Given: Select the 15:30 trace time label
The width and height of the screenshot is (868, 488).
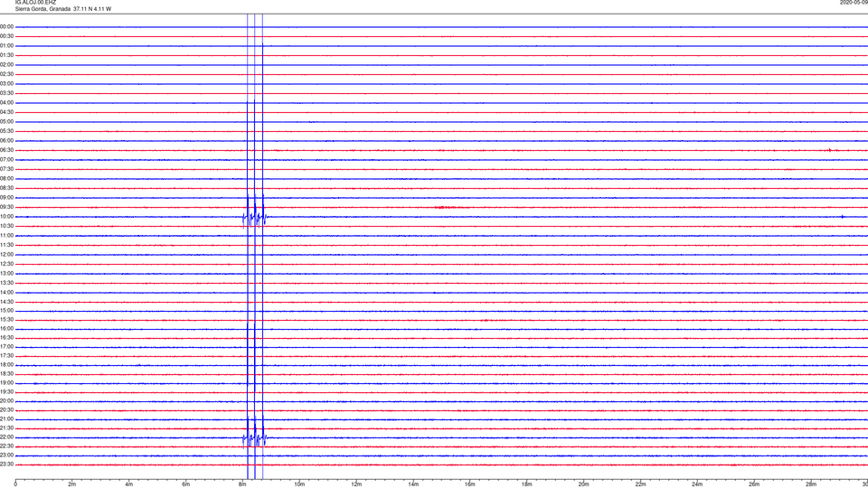Looking at the screenshot, I should 6,319.
